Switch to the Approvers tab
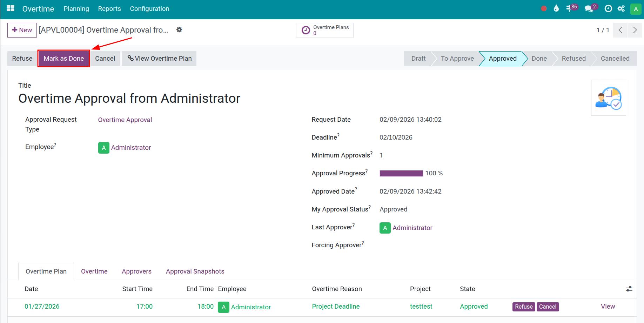 click(x=136, y=271)
